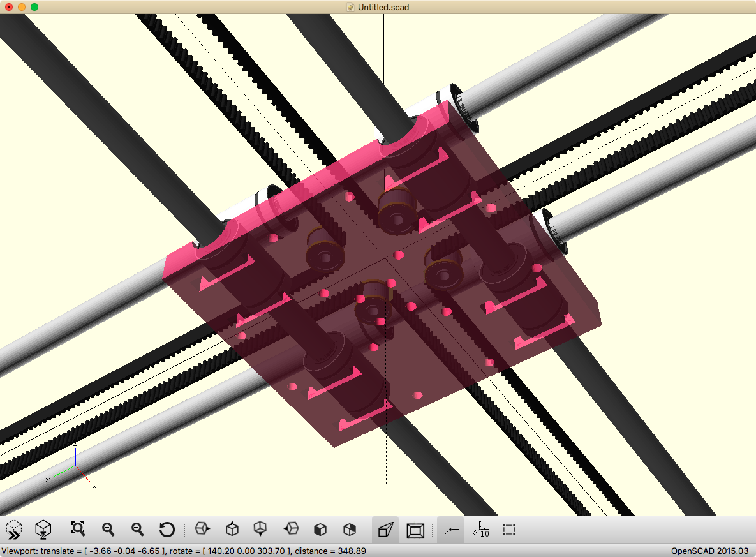Click the Untitled.scad document icon in title bar
The image size is (756, 557).
tap(350, 7)
